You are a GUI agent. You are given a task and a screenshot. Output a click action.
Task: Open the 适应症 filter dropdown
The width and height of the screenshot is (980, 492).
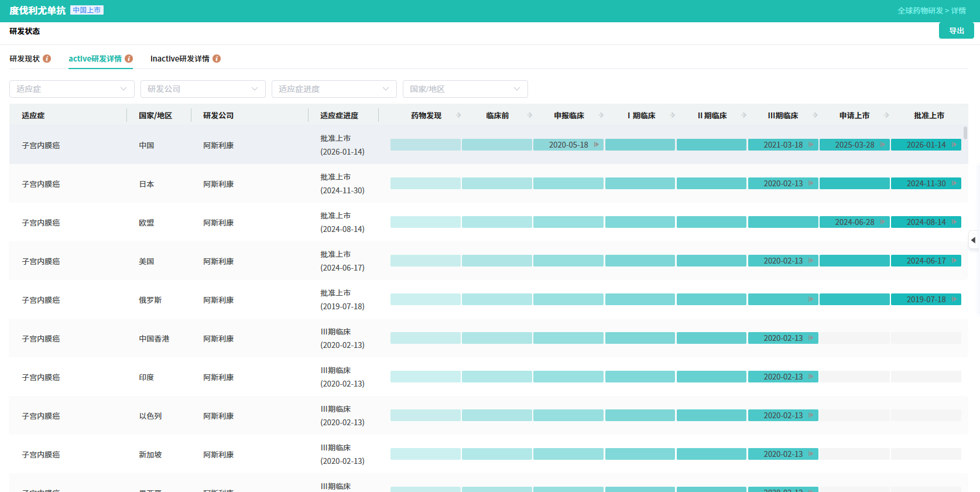tap(71, 89)
